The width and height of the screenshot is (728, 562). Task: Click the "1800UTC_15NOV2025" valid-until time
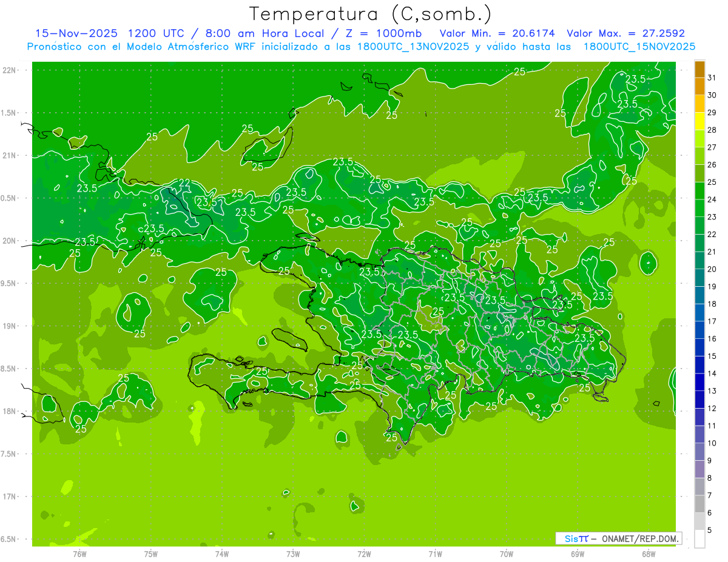[639, 47]
